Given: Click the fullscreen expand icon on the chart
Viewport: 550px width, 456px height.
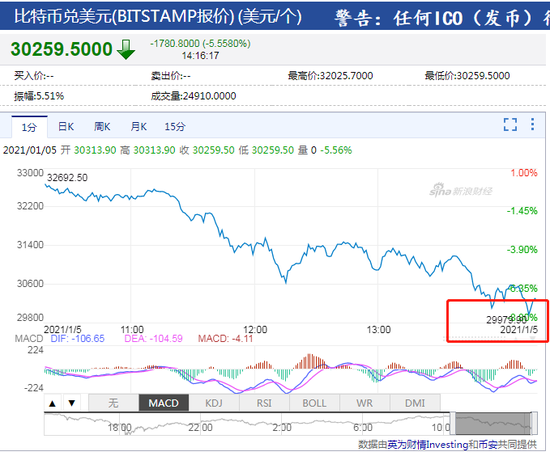Looking at the screenshot, I should pos(510,125).
